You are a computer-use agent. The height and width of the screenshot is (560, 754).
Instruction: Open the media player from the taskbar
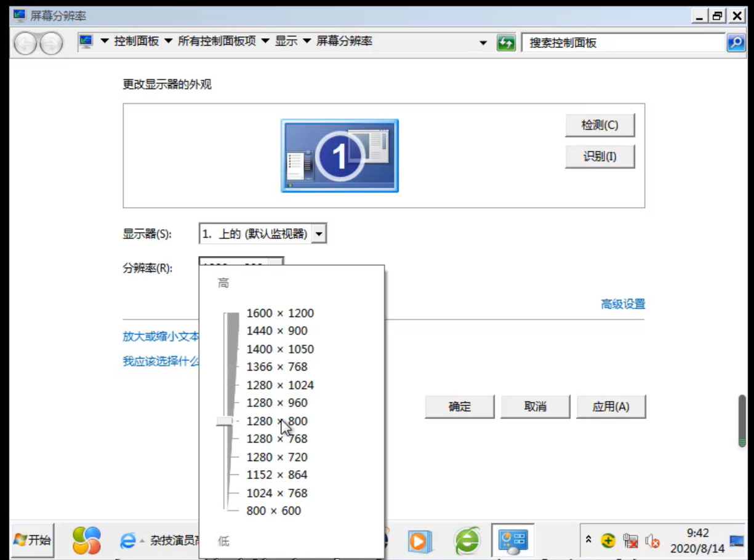[x=420, y=540]
